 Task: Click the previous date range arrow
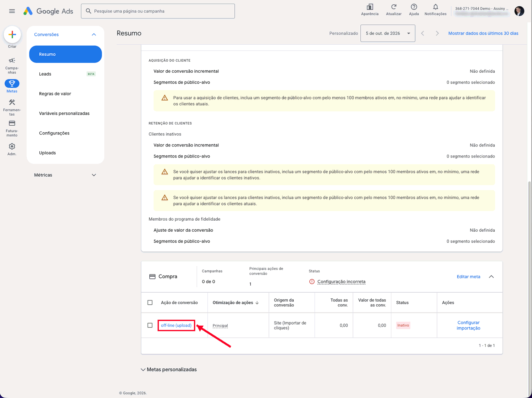pos(422,33)
